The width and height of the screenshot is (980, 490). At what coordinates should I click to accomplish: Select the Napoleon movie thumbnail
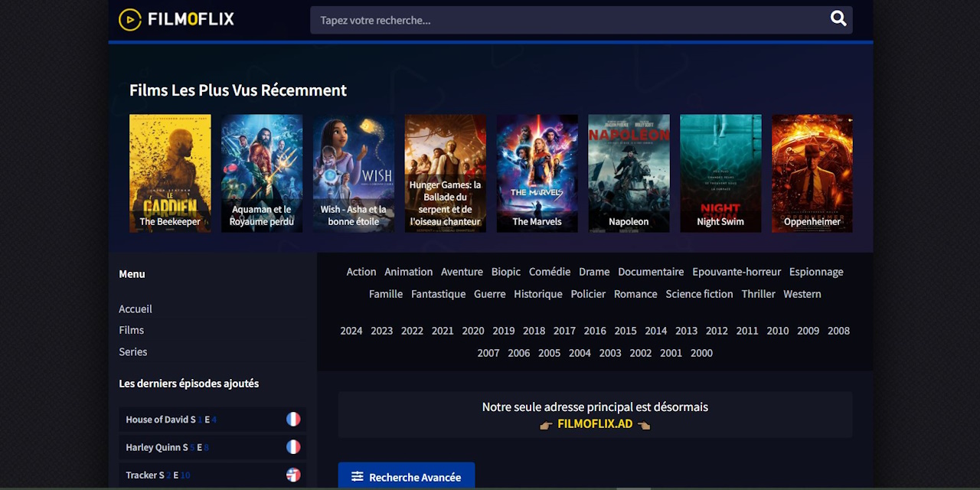[x=629, y=173]
